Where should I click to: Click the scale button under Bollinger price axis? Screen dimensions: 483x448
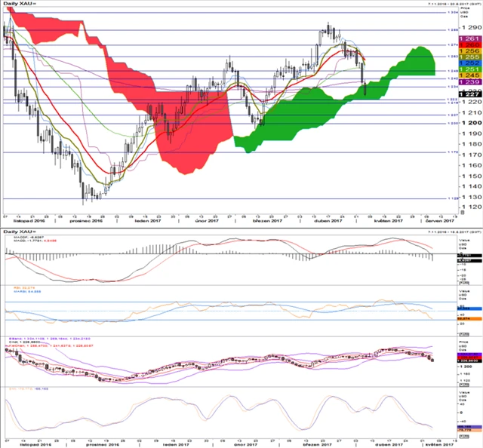tap(464, 385)
